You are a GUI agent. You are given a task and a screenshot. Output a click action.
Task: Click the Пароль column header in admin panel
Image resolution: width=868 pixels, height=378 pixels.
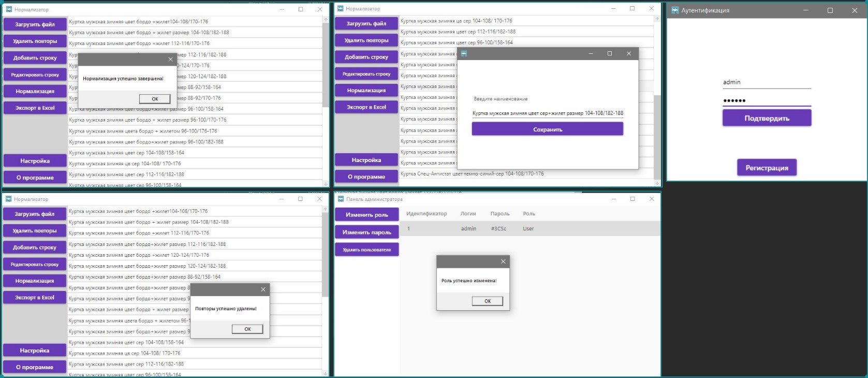(500, 213)
